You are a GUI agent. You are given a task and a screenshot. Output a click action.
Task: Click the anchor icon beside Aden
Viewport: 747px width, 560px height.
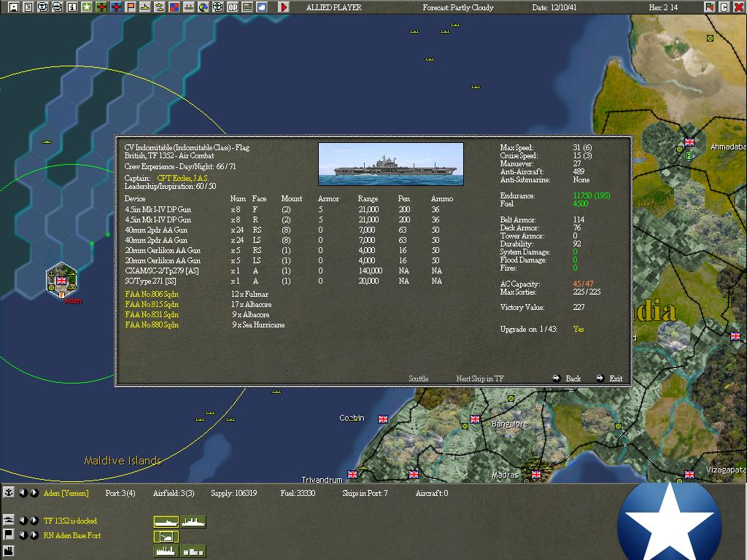9,493
